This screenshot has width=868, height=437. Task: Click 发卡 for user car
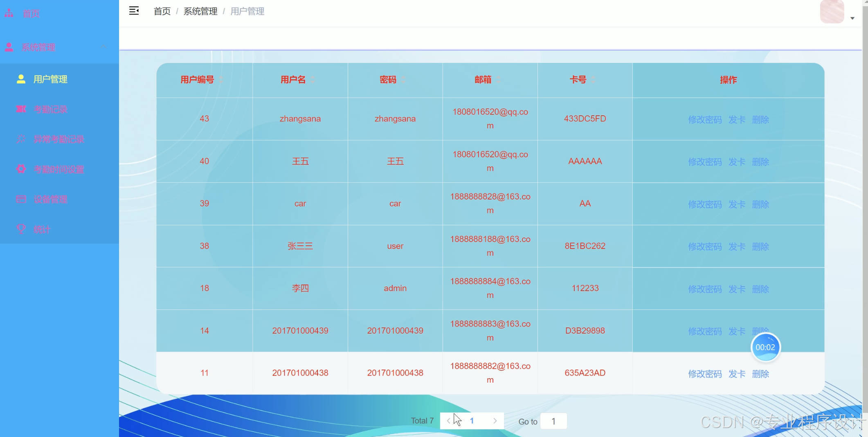(x=737, y=204)
